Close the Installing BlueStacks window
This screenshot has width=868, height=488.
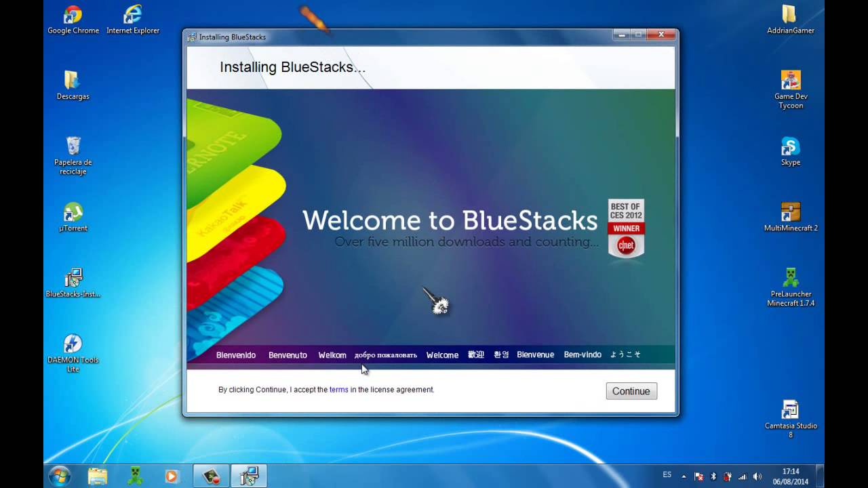(660, 34)
